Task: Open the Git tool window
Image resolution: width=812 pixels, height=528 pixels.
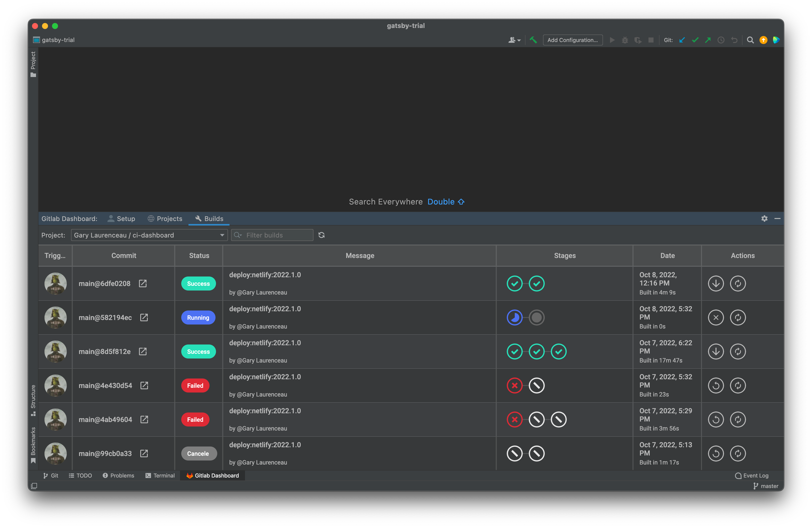Action: point(50,475)
